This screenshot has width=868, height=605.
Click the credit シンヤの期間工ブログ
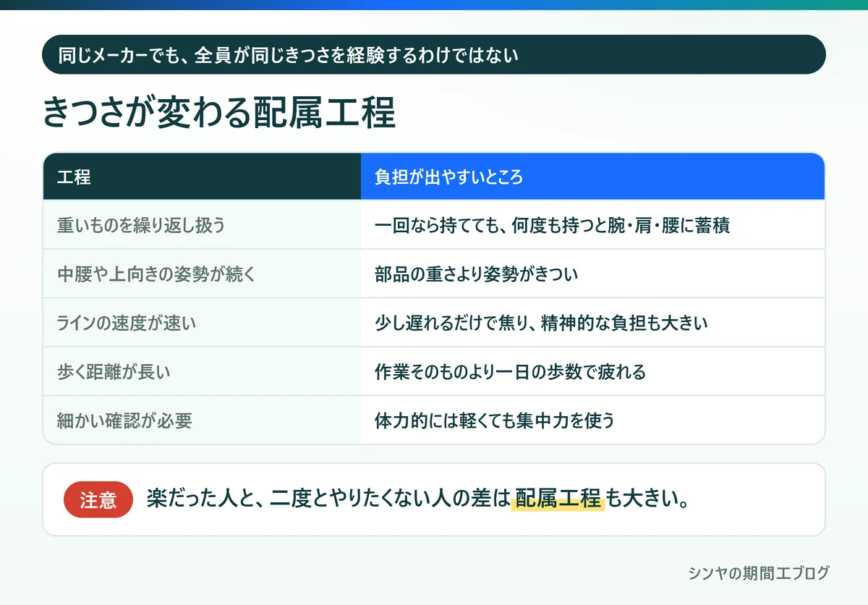[759, 573]
